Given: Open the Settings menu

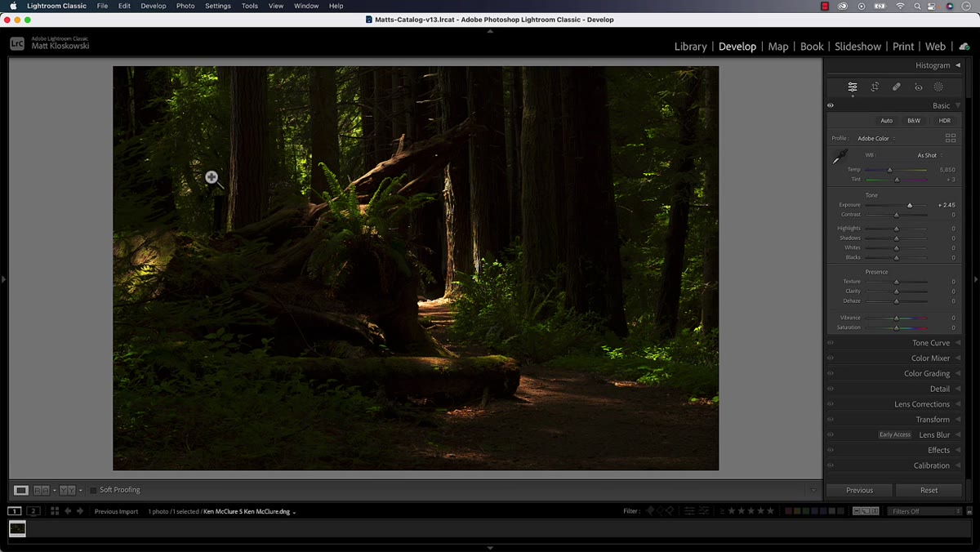Looking at the screenshot, I should pyautogui.click(x=218, y=6).
